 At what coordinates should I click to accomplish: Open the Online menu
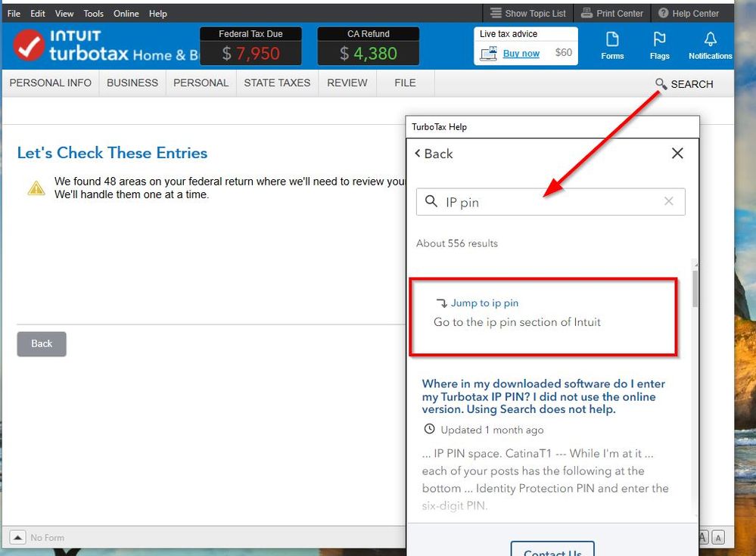coord(126,14)
